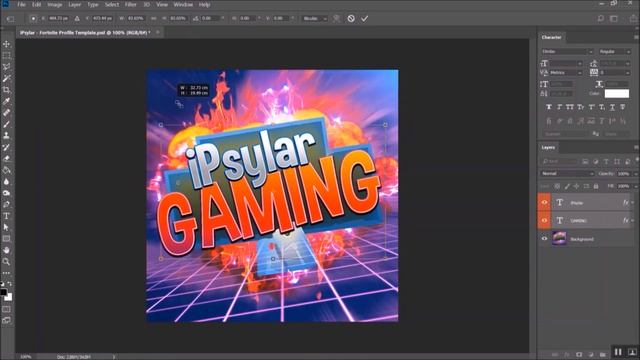The height and width of the screenshot is (360, 640).
Task: Toggle visibility of GAMING text layer
Action: pos(544,220)
